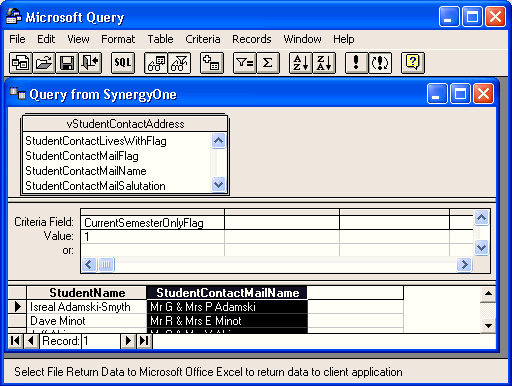Click the Dave Minot cell
The width and height of the screenshot is (512, 386).
click(87, 321)
